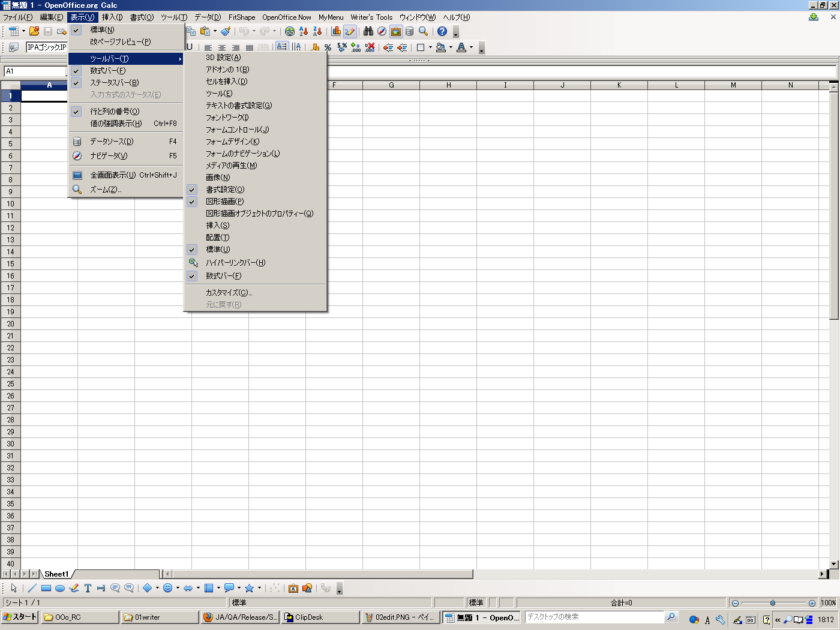Screen dimensions: 840x630
Task: Open 01writer taskbar button
Action: pos(160,617)
